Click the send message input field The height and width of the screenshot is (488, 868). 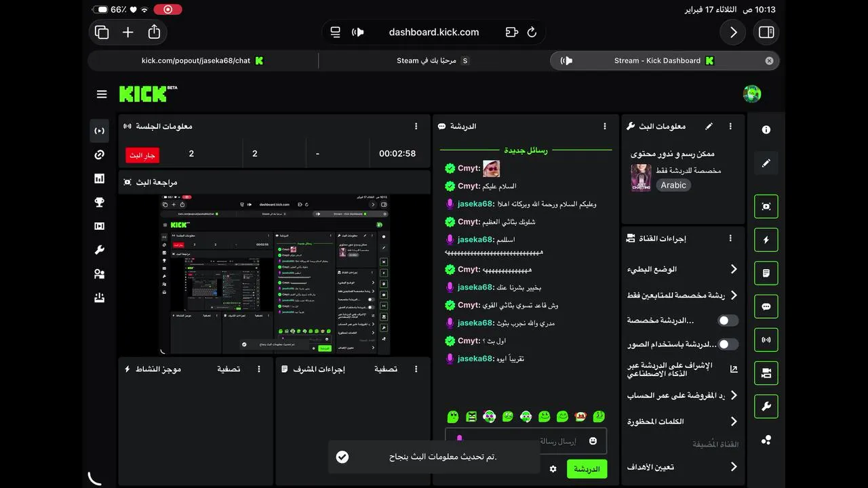pos(526,441)
